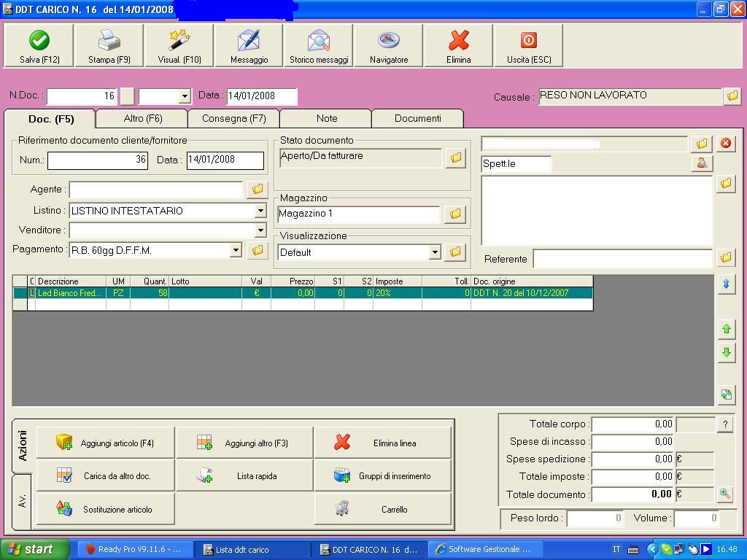The width and height of the screenshot is (747, 560).
Task: Open the Documenti tab
Action: coord(418,119)
